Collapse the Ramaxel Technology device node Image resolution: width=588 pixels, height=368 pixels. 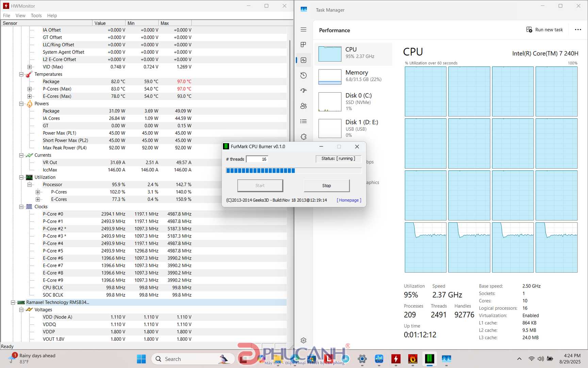click(13, 302)
